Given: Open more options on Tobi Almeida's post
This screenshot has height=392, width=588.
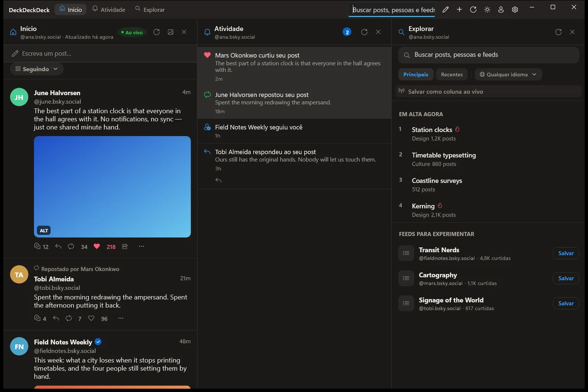Looking at the screenshot, I should (121, 318).
